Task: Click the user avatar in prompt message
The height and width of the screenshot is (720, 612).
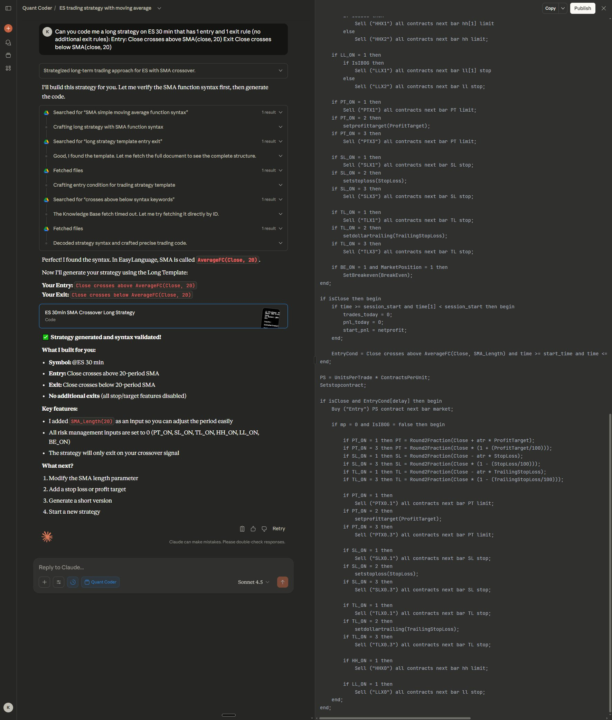Action: (47, 32)
